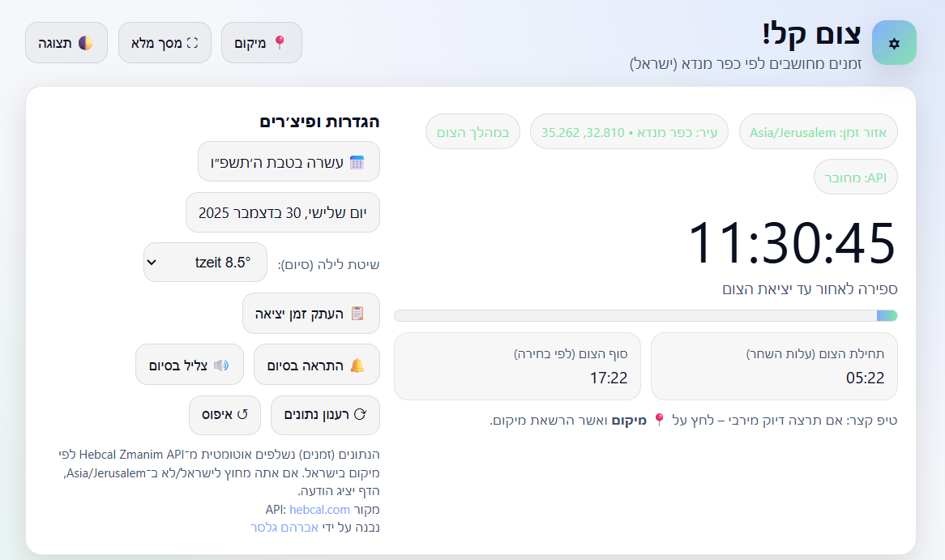Click the refresh icon on רענון נתונים

click(361, 415)
